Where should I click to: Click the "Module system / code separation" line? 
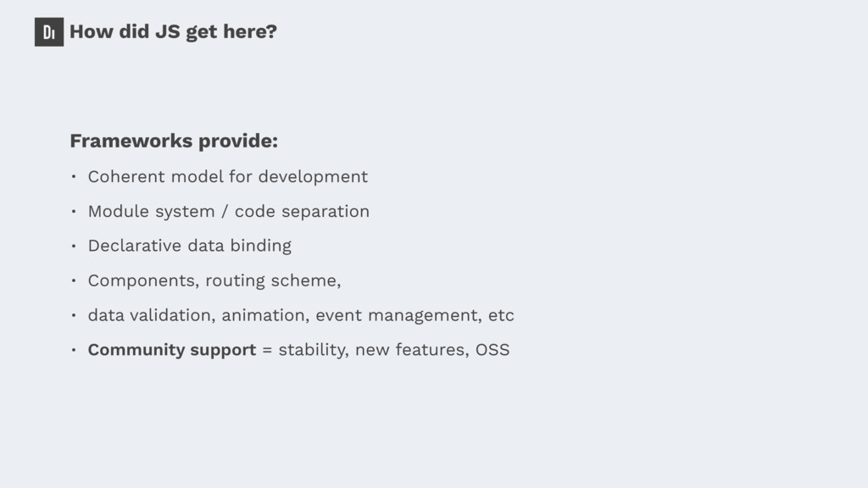click(229, 211)
